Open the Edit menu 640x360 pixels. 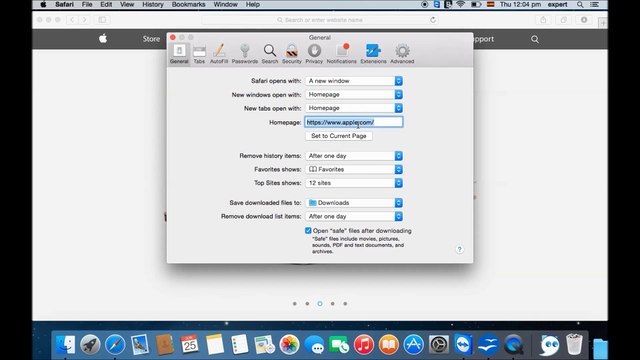pyautogui.click(x=106, y=4)
